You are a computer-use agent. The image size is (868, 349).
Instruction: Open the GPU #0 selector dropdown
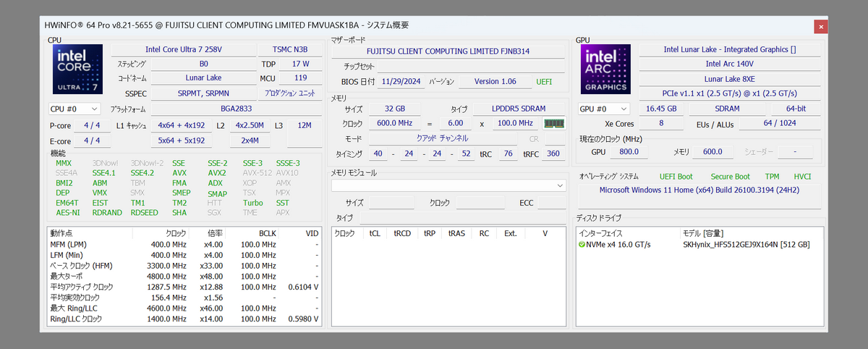pos(604,109)
